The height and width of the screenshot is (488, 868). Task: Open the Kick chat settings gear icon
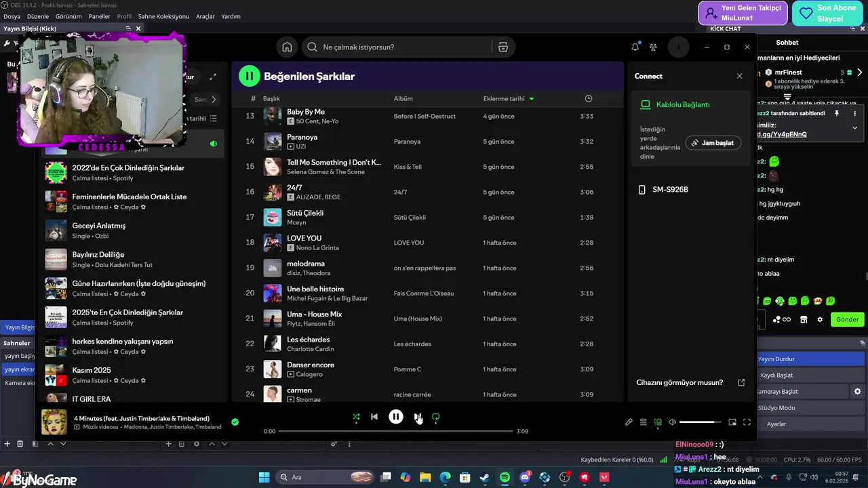819,319
